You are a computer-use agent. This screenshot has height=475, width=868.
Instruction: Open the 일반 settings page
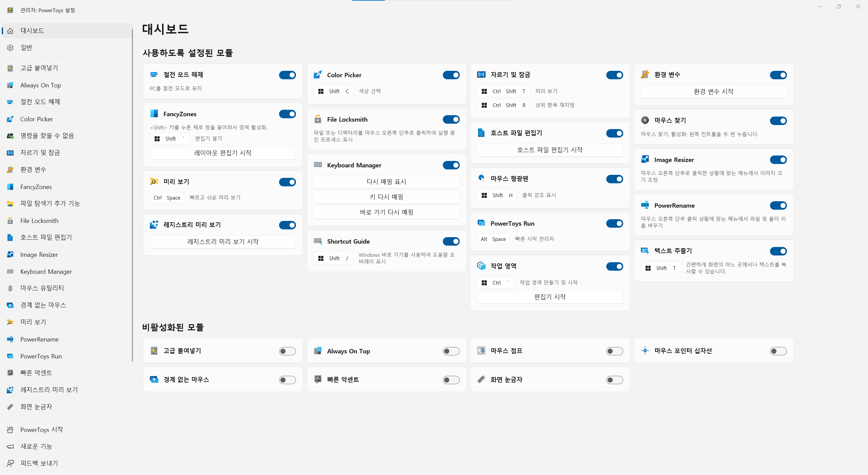coord(26,47)
